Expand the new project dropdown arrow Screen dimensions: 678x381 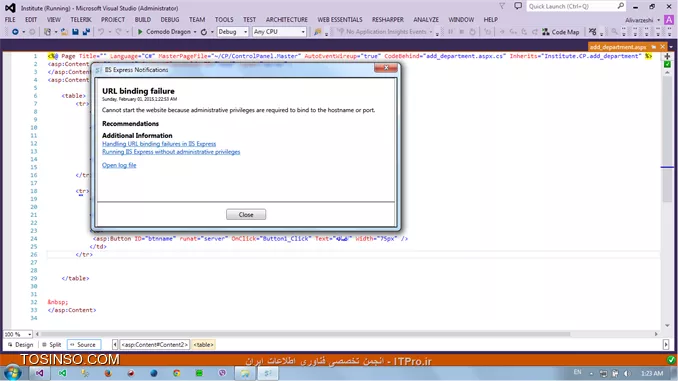point(56,32)
